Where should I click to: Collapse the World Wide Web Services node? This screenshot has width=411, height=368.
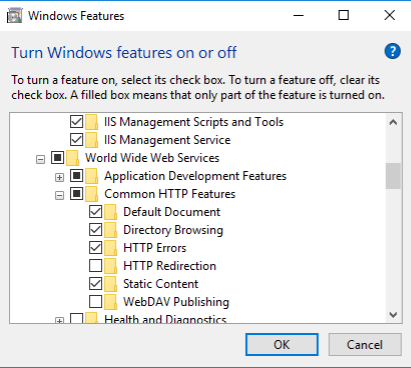pos(40,160)
